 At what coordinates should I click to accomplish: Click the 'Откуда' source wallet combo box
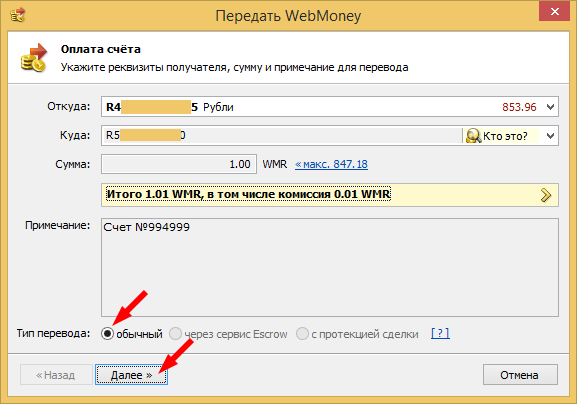tap(330, 107)
